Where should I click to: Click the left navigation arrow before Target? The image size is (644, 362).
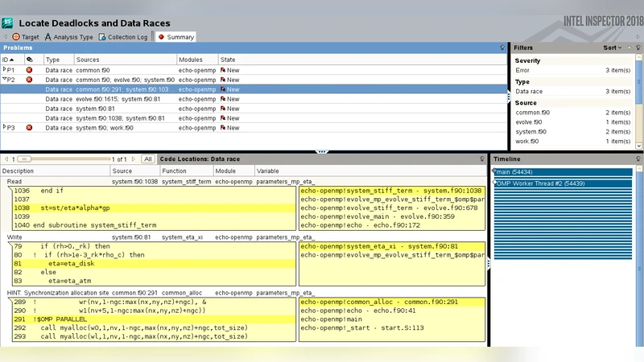click(6, 36)
